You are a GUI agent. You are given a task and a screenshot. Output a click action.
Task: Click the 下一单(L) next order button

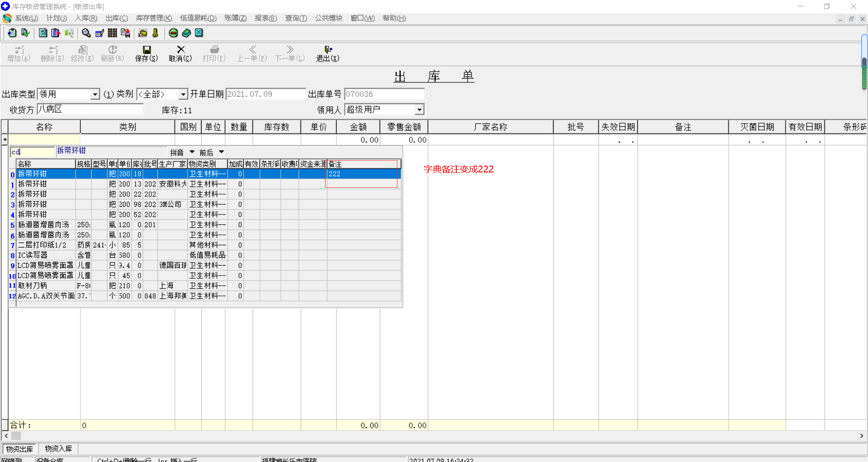[290, 54]
